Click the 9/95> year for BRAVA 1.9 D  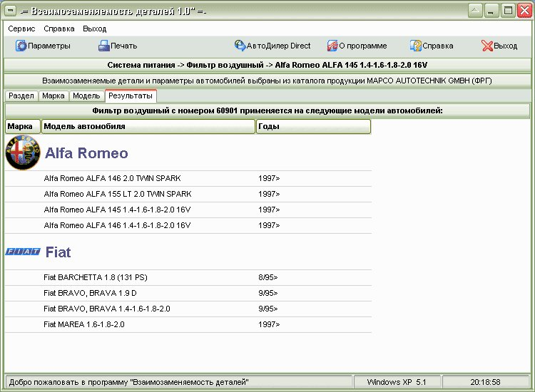coord(267,293)
